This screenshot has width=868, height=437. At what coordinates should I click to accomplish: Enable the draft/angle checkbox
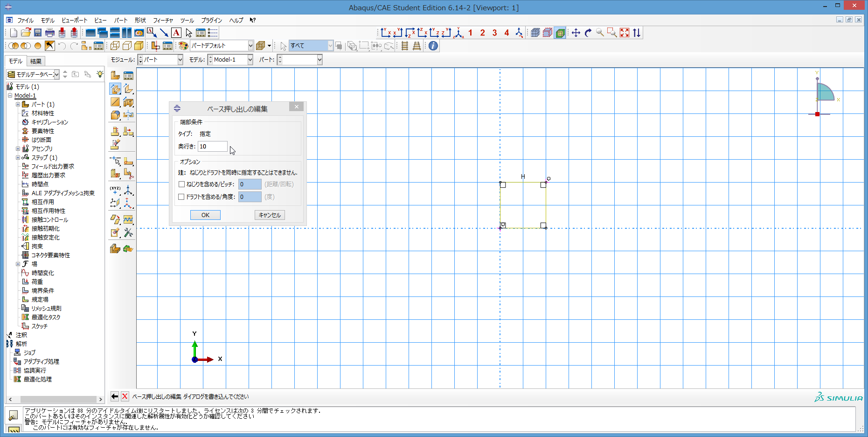click(x=181, y=197)
